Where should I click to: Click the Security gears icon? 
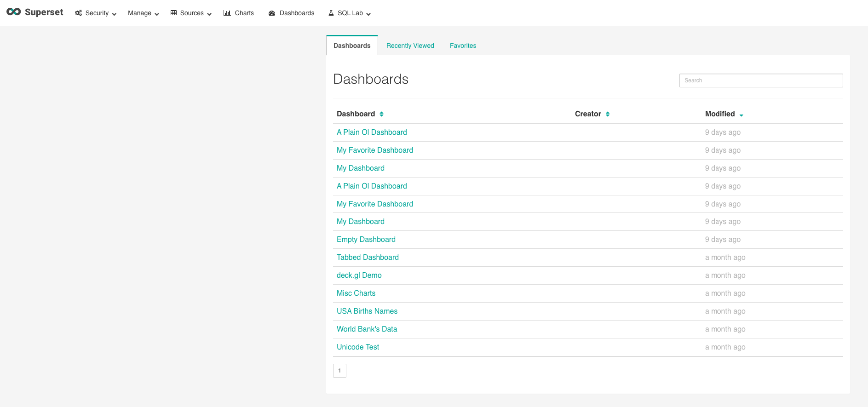tap(78, 13)
